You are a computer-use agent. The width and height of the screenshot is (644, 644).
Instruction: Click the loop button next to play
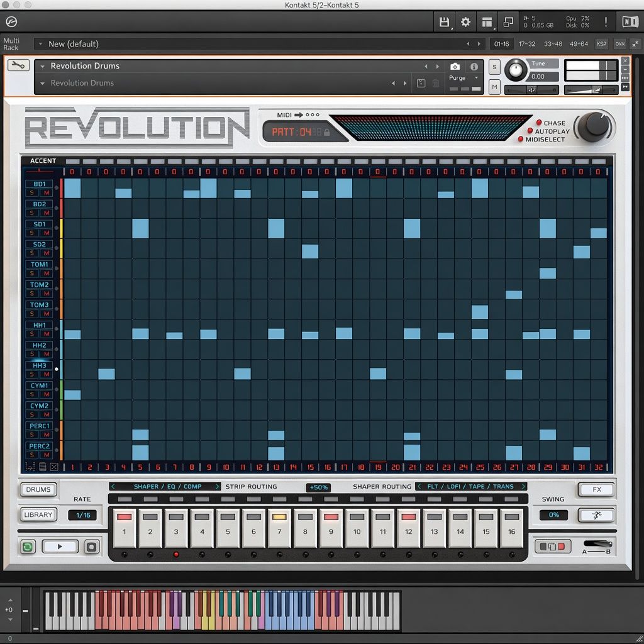tap(28, 547)
